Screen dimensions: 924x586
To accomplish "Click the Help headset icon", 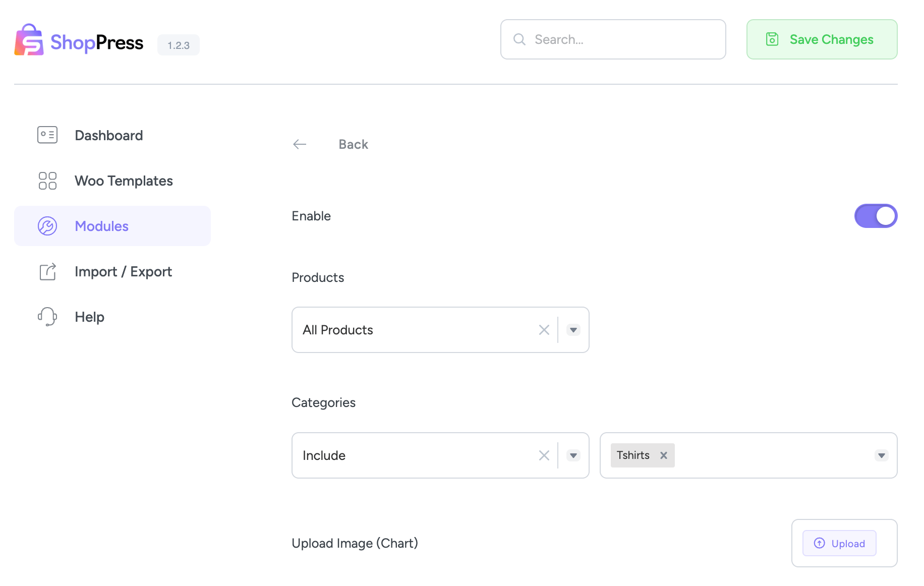I will [x=47, y=317].
